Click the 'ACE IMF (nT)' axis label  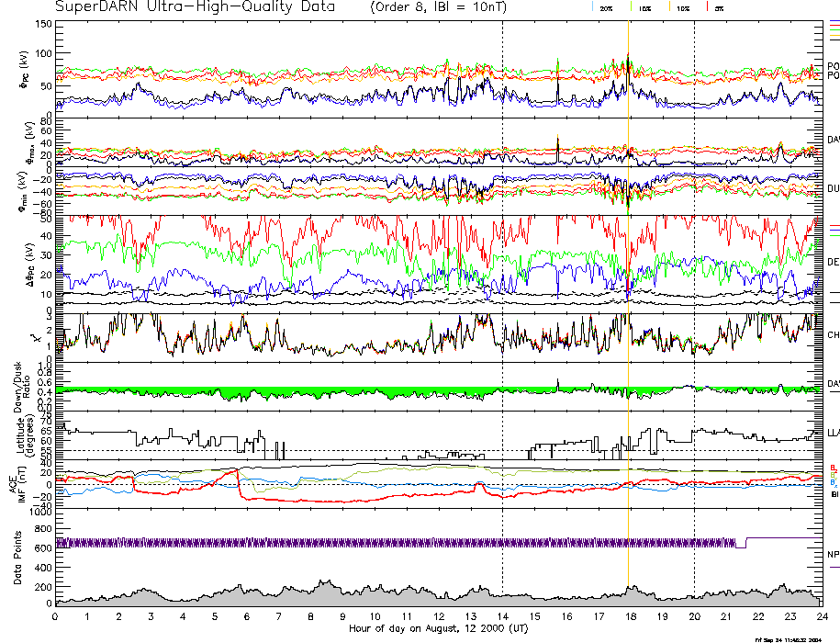click(x=17, y=485)
